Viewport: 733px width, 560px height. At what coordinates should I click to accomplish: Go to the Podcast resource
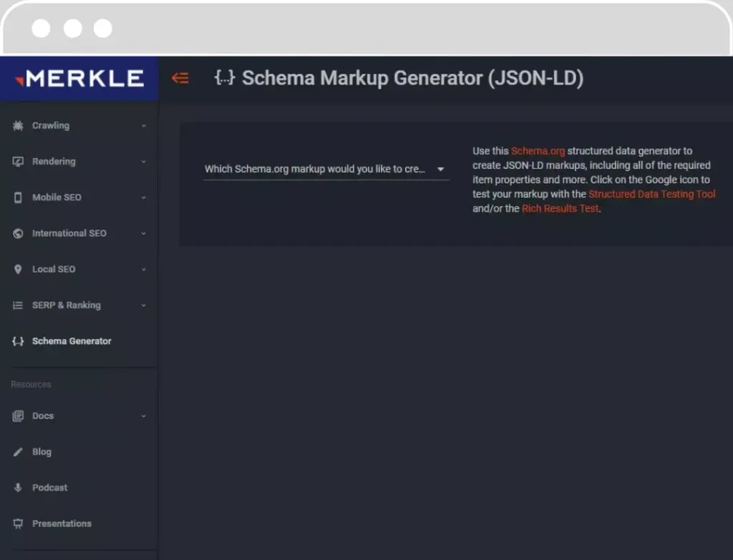click(79, 488)
